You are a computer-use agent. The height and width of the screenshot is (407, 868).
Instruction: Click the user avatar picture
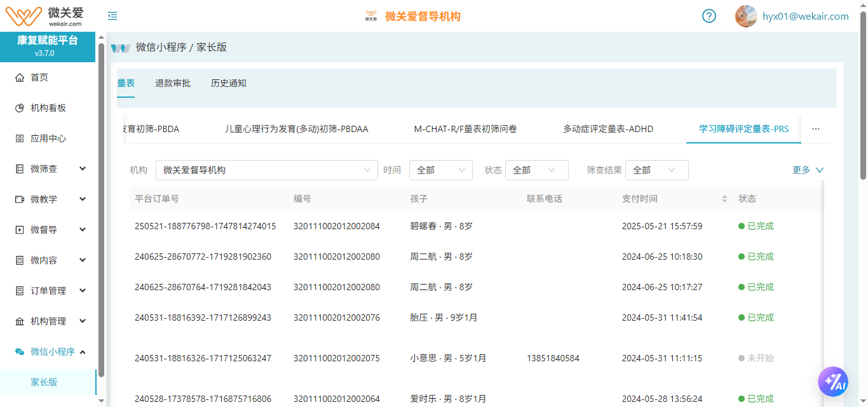(x=746, y=17)
